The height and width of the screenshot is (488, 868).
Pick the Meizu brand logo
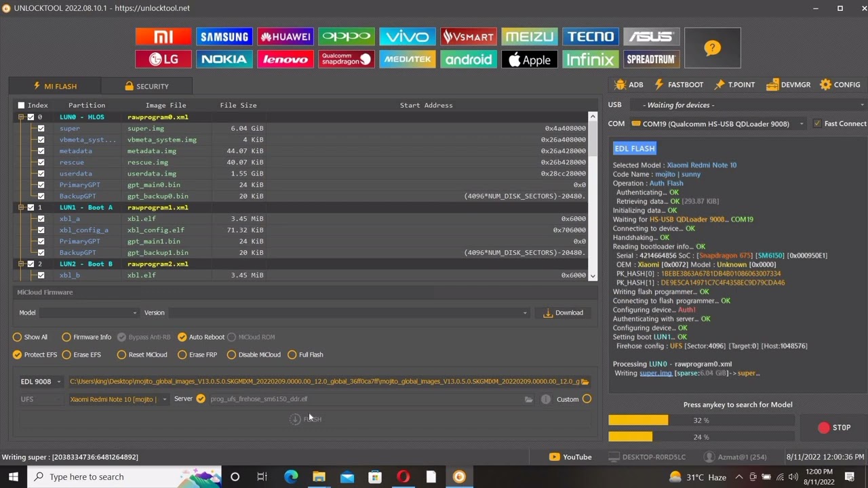(530, 37)
